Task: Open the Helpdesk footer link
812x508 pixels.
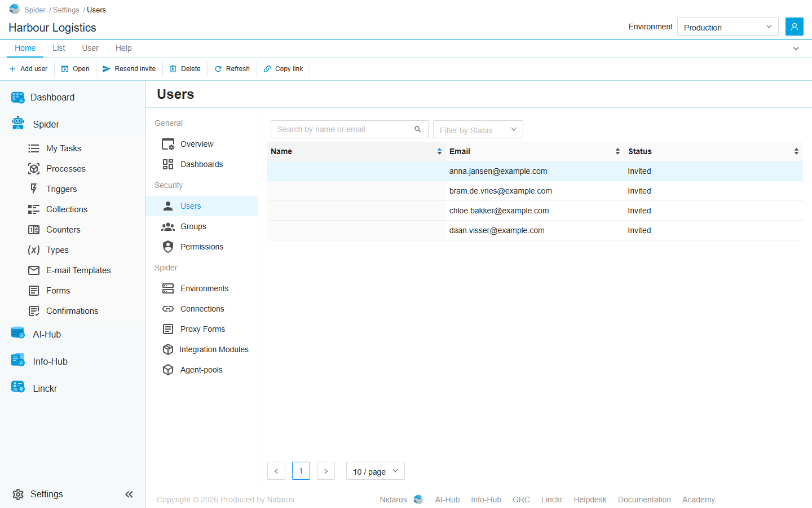Action: point(590,500)
